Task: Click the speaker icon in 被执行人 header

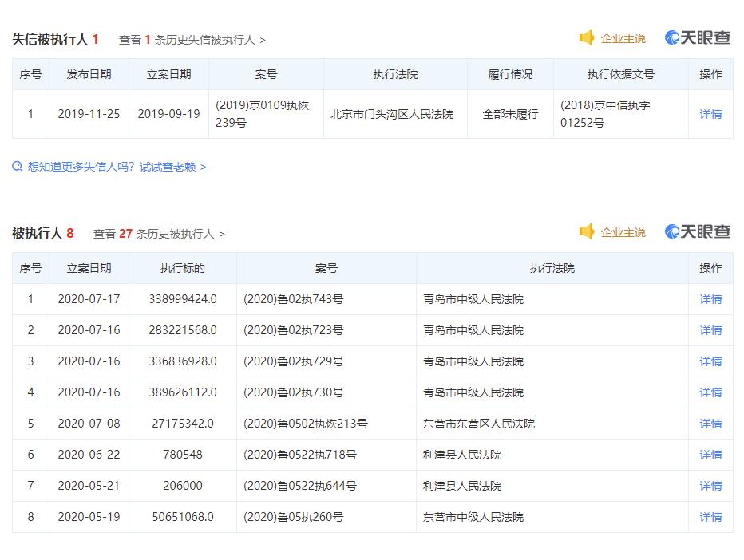Action: [587, 232]
